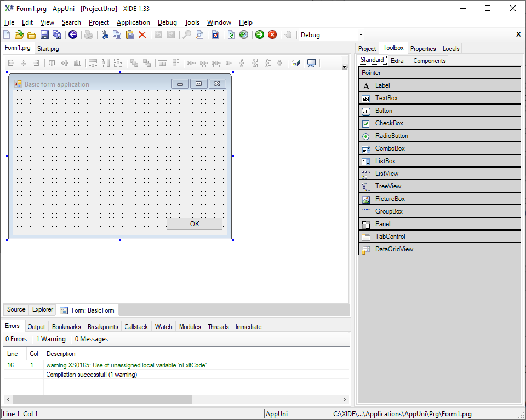Click the OK button on the form
This screenshot has height=420, width=526.
click(195, 224)
